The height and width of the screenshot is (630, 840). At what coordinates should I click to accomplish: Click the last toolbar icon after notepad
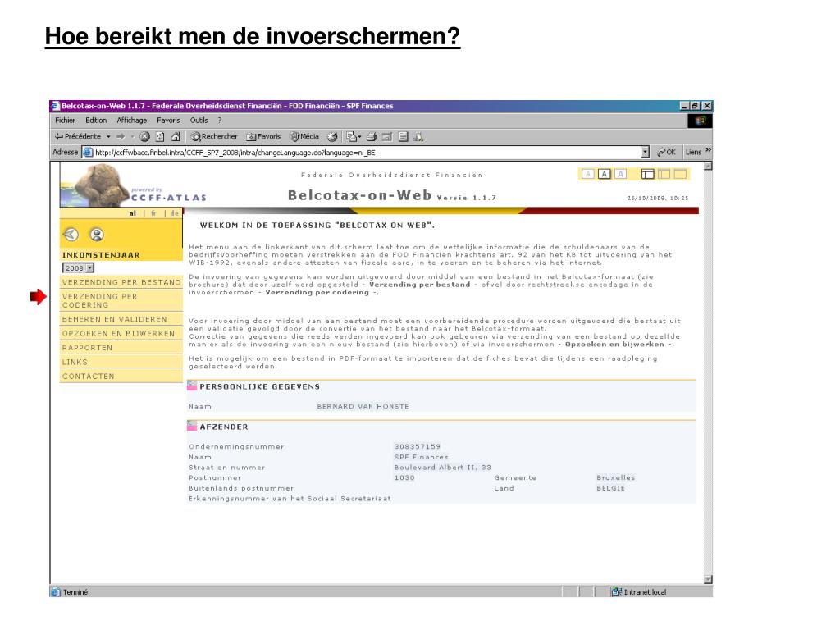[418, 137]
